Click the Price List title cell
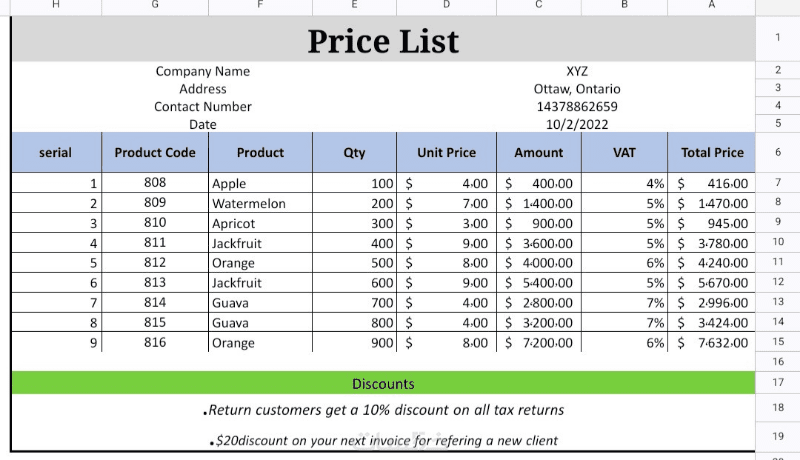Viewport: 800px width, 460px height. pyautogui.click(x=383, y=41)
